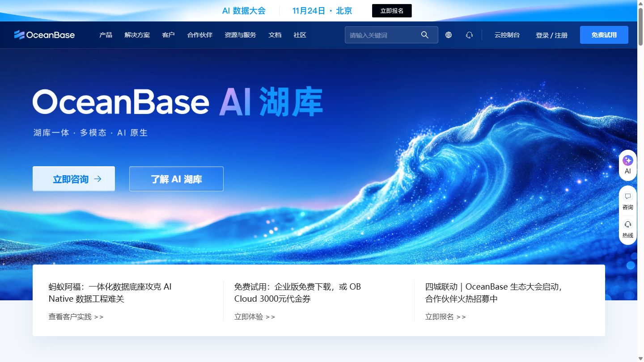Open 立即体验 link
644x362 pixels.
point(255,317)
